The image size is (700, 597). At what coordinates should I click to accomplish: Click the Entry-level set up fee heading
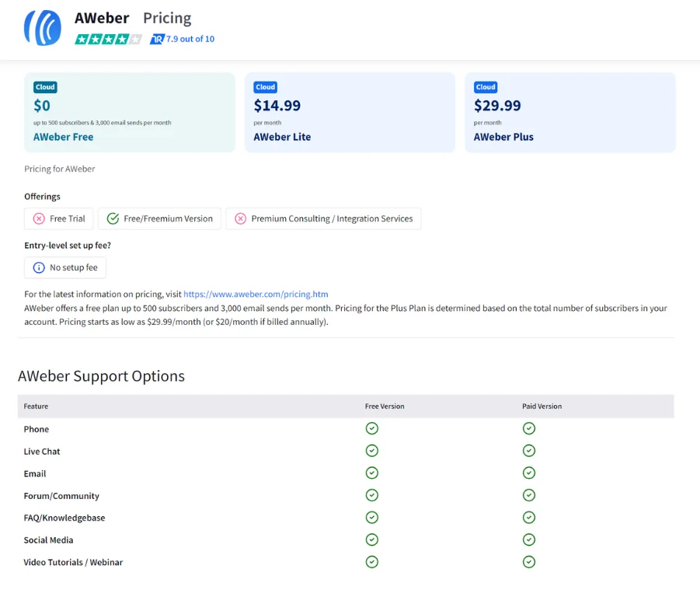tap(68, 246)
